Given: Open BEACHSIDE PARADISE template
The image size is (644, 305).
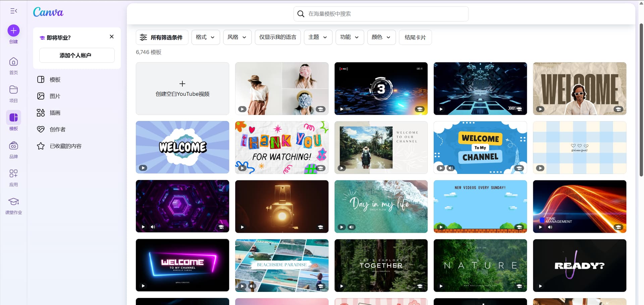Looking at the screenshot, I should 282,265.
